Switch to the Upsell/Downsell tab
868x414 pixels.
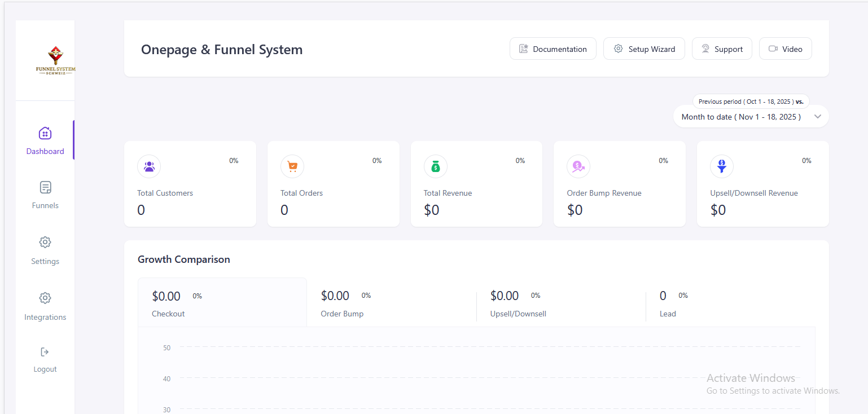(x=518, y=303)
